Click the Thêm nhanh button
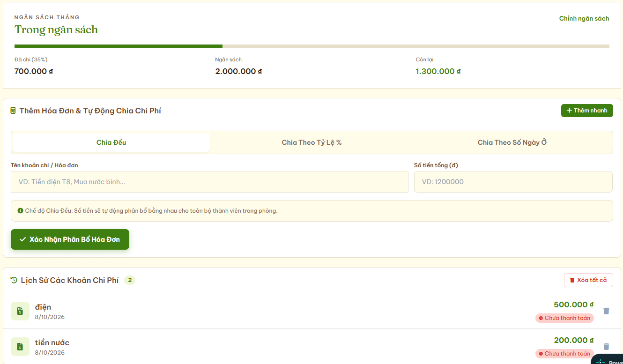The width and height of the screenshot is (623, 364). (587, 111)
